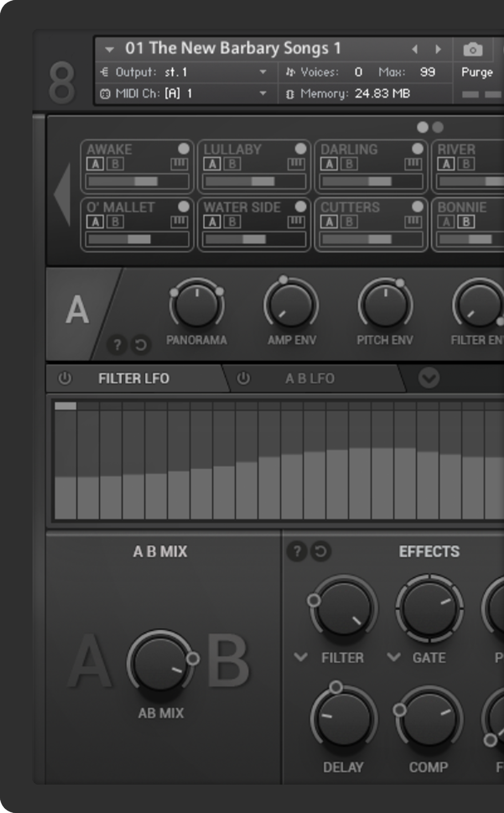Click the left arrow beside sound slots
The height and width of the screenshot is (813, 504).
63,194
